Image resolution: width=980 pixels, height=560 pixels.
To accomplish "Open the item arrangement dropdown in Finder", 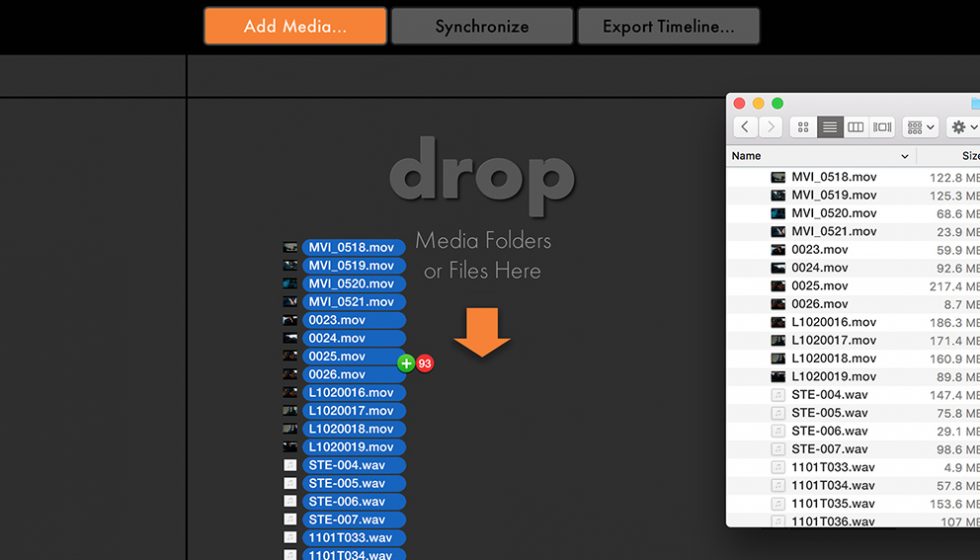I will click(920, 127).
